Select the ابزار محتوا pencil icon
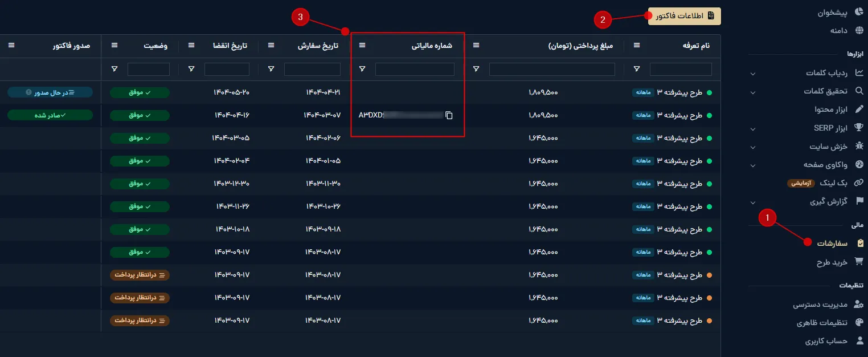The image size is (868, 357). [x=859, y=109]
